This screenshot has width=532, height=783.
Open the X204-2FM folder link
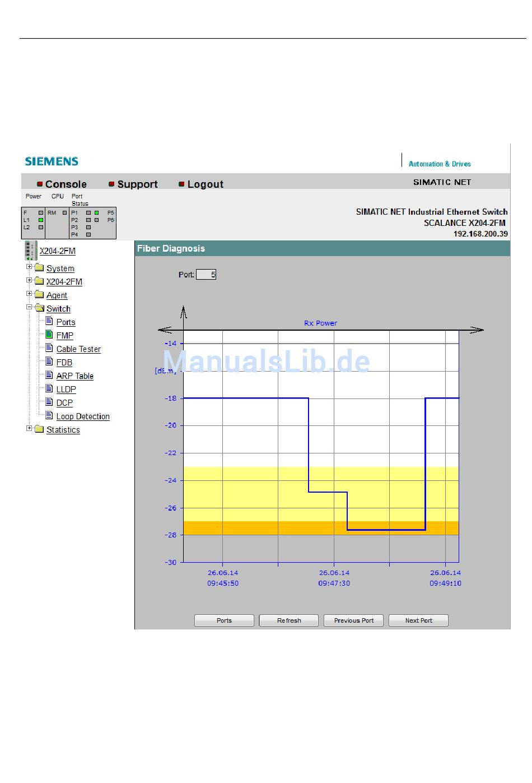coord(64,282)
